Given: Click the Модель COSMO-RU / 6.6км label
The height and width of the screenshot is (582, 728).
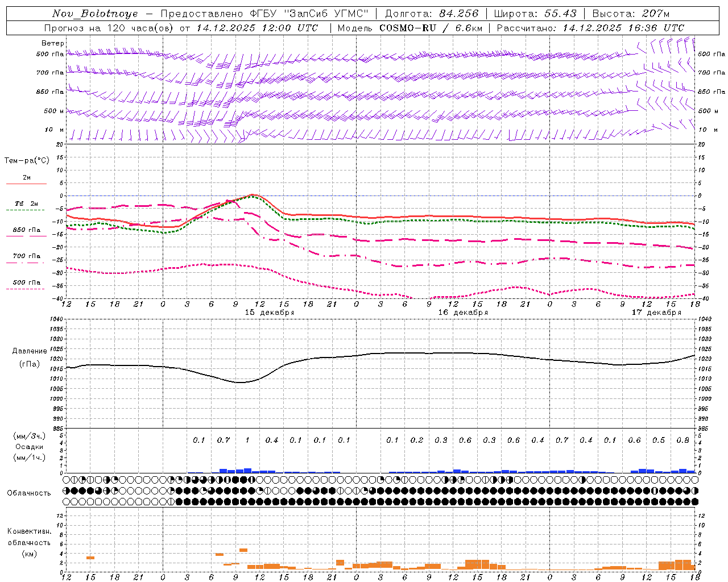Looking at the screenshot, I should click(410, 28).
